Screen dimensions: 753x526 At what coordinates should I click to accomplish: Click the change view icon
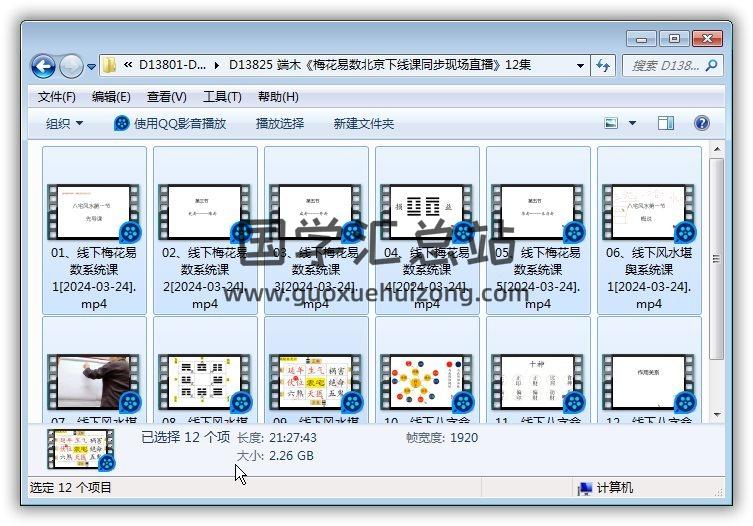tap(611, 123)
